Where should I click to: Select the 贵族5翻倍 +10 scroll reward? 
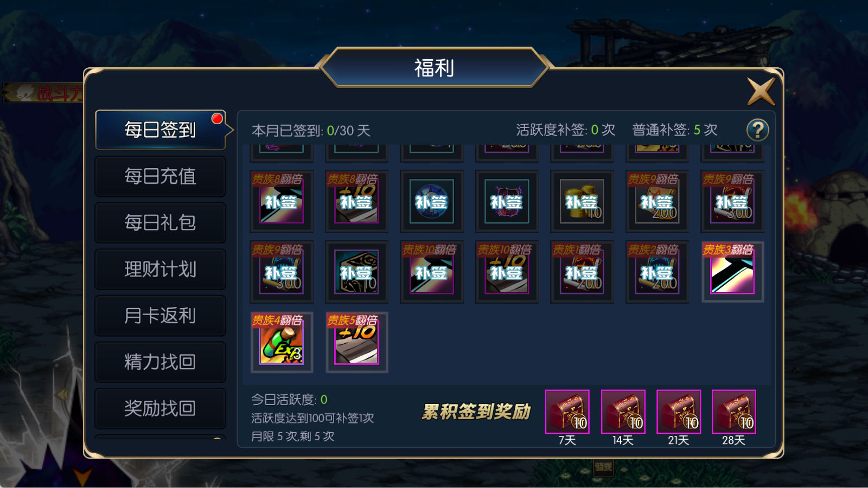(x=356, y=342)
